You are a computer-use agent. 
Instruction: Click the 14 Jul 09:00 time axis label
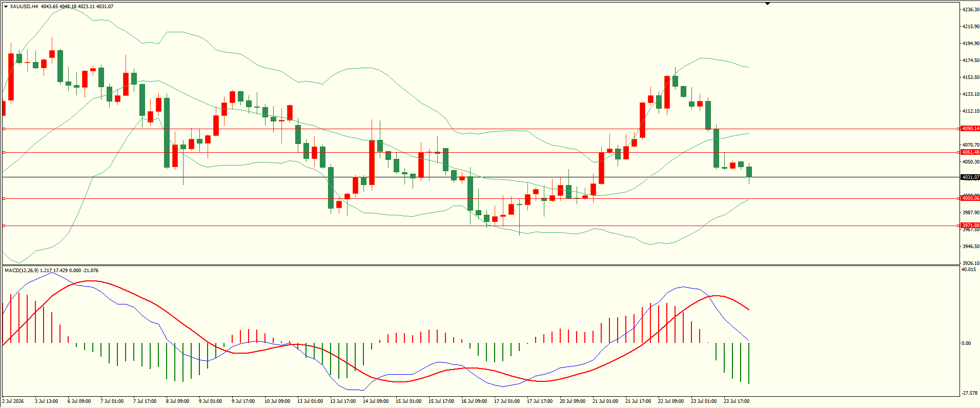click(376, 401)
